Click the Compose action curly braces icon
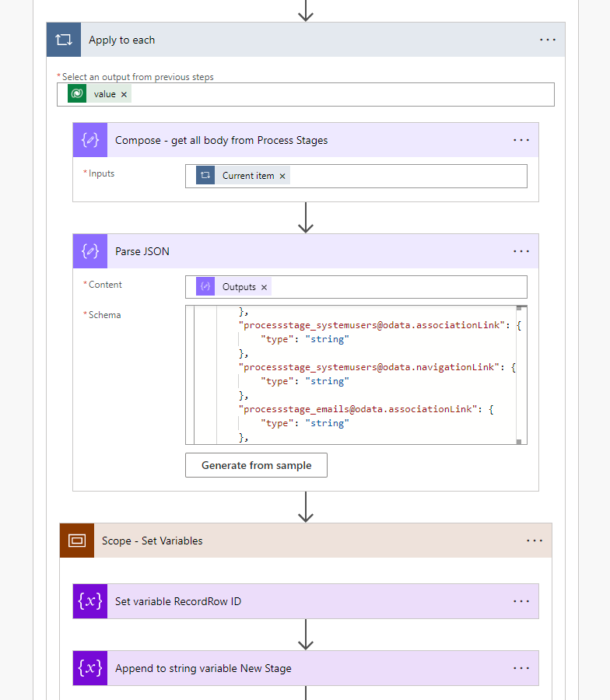The image size is (610, 700). pos(90,140)
